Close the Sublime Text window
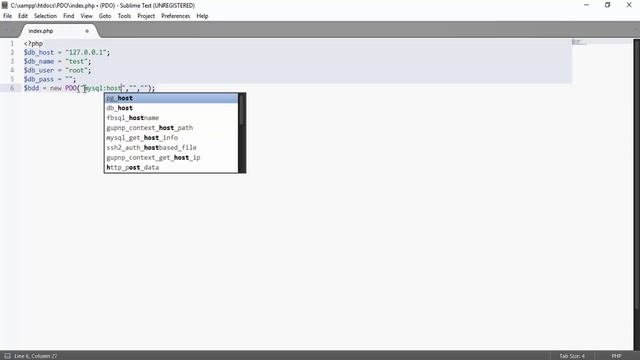This screenshot has height=360, width=640. point(629,5)
